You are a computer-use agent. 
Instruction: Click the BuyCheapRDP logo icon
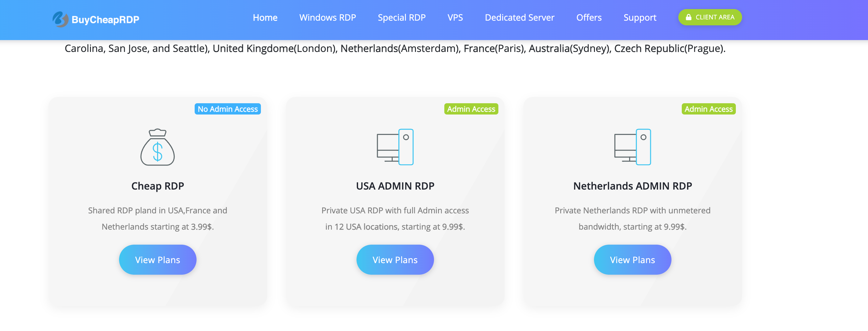(x=60, y=19)
